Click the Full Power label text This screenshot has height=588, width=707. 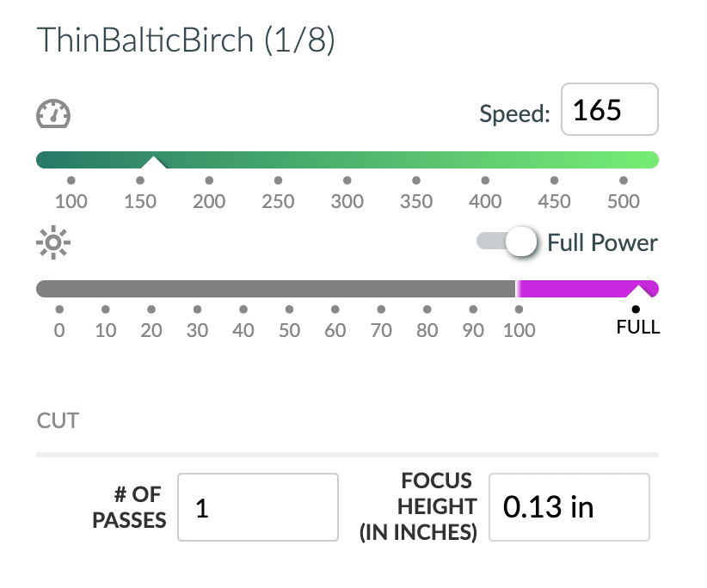602,242
